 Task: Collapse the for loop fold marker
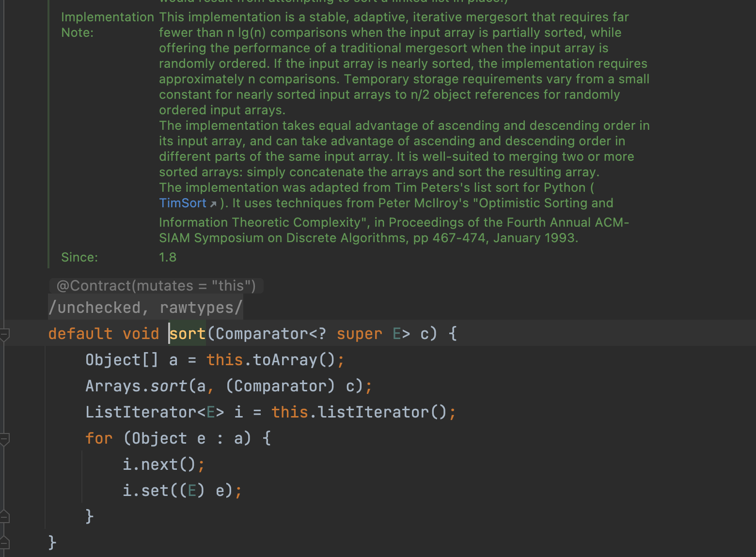pyautogui.click(x=4, y=439)
